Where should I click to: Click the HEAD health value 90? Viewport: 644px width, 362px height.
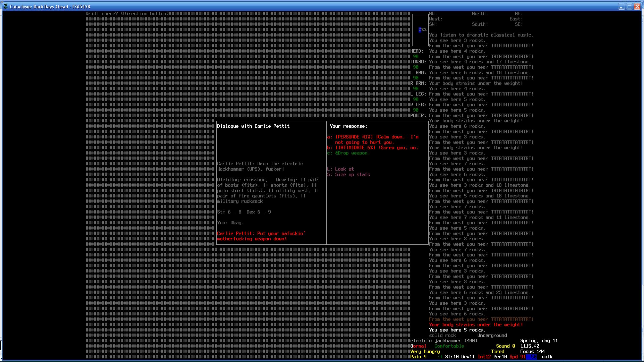(x=416, y=57)
